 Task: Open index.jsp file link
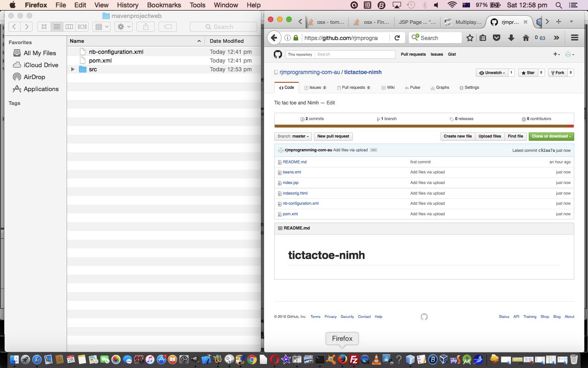coord(290,183)
